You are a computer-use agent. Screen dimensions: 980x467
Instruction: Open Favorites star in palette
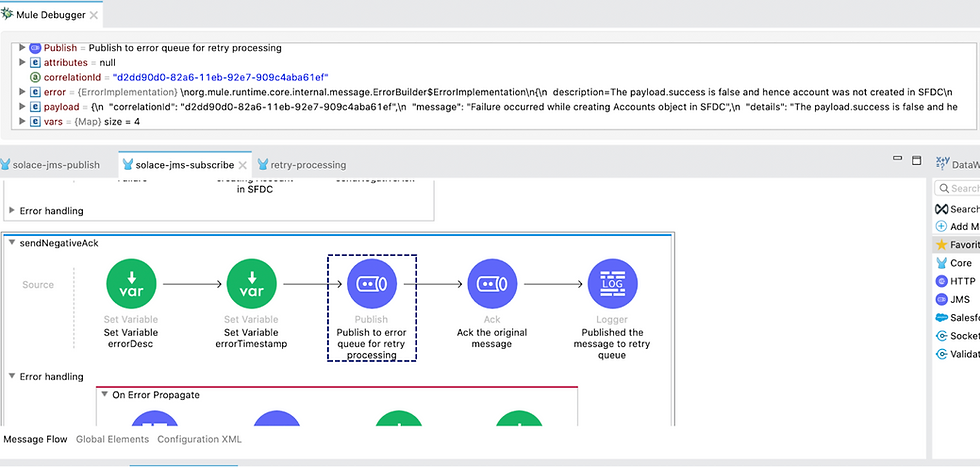click(941, 244)
